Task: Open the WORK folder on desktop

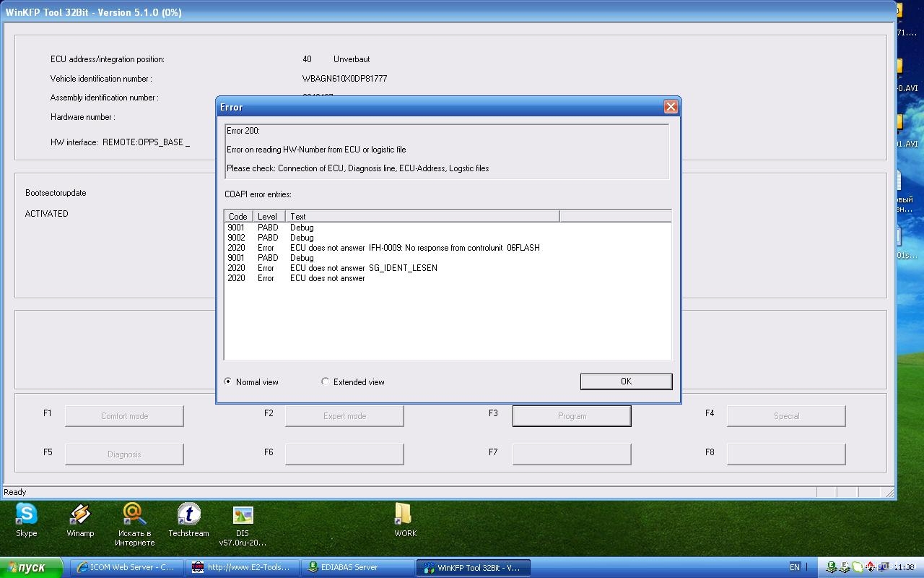Action: (x=405, y=515)
